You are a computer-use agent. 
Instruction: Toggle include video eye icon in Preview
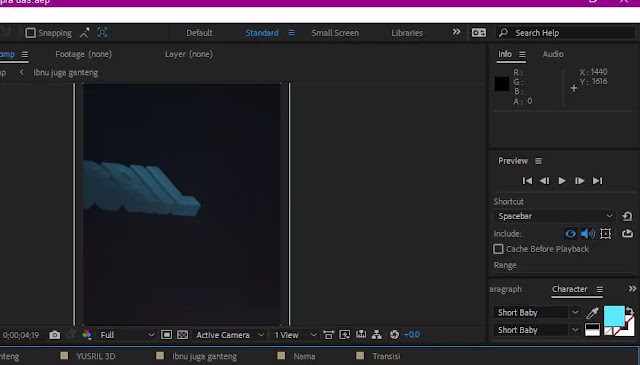coord(571,234)
